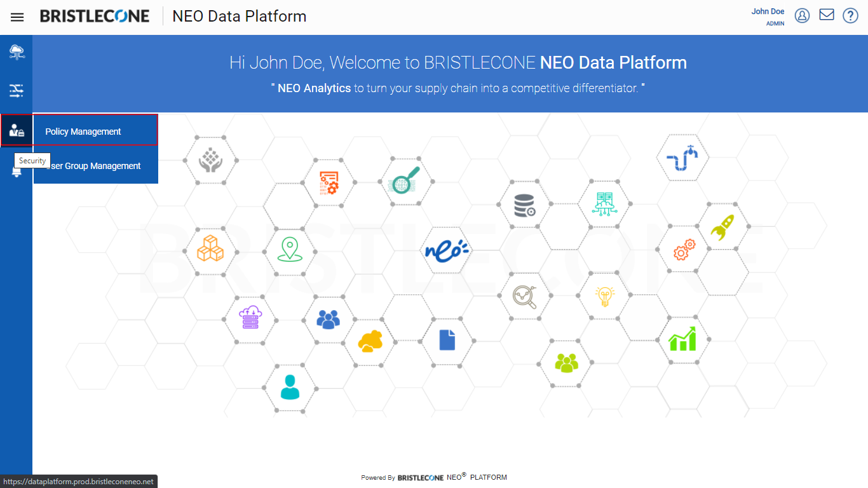
Task: Open the blue document file icon
Action: pos(447,339)
